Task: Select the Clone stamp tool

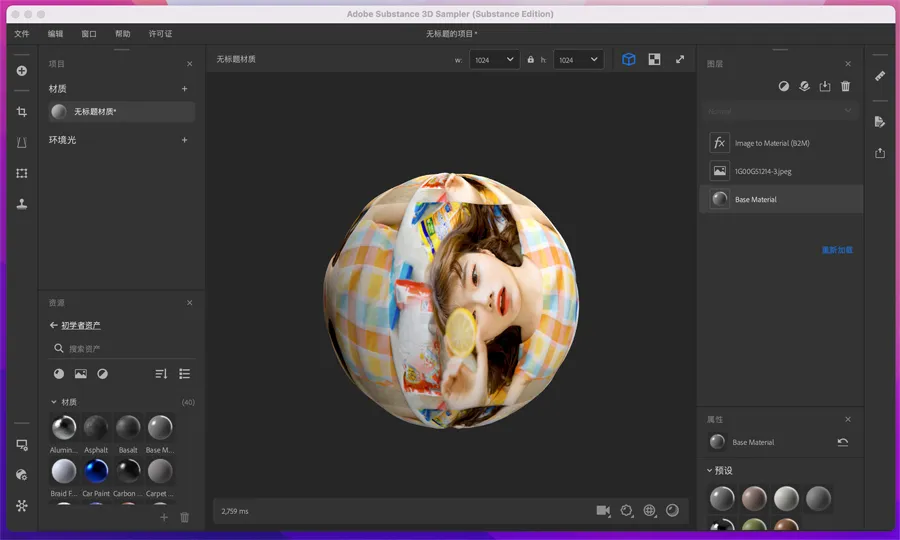Action: click(x=21, y=204)
